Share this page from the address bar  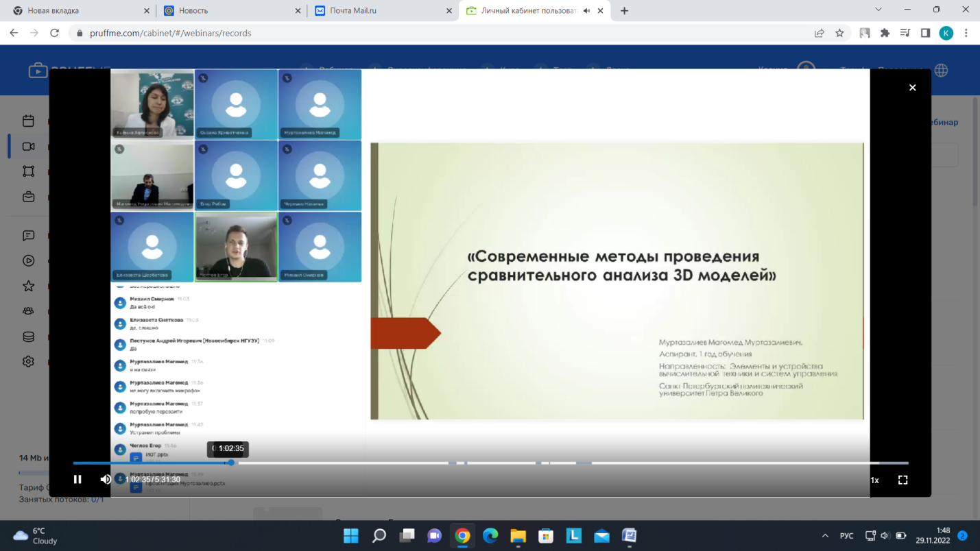coord(819,33)
